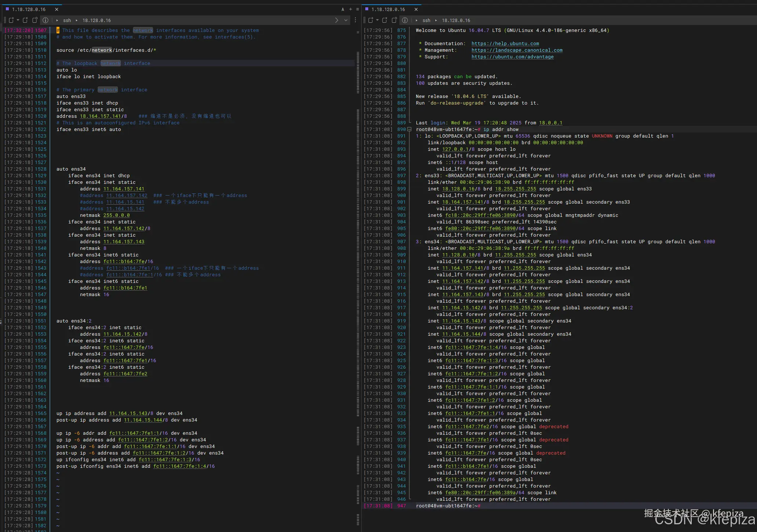
Task: Open new session dropdown arrow in right pane
Action: 377,20
